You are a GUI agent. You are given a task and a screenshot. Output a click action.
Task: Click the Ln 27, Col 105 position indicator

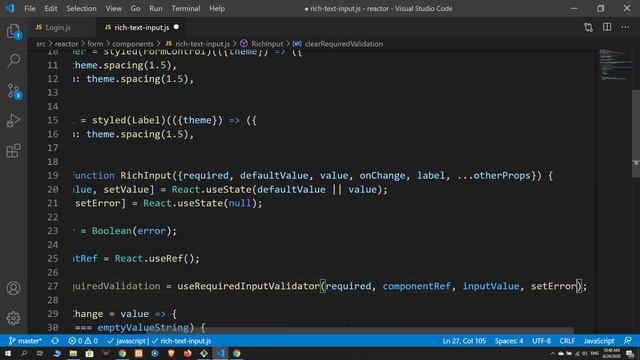click(464, 341)
